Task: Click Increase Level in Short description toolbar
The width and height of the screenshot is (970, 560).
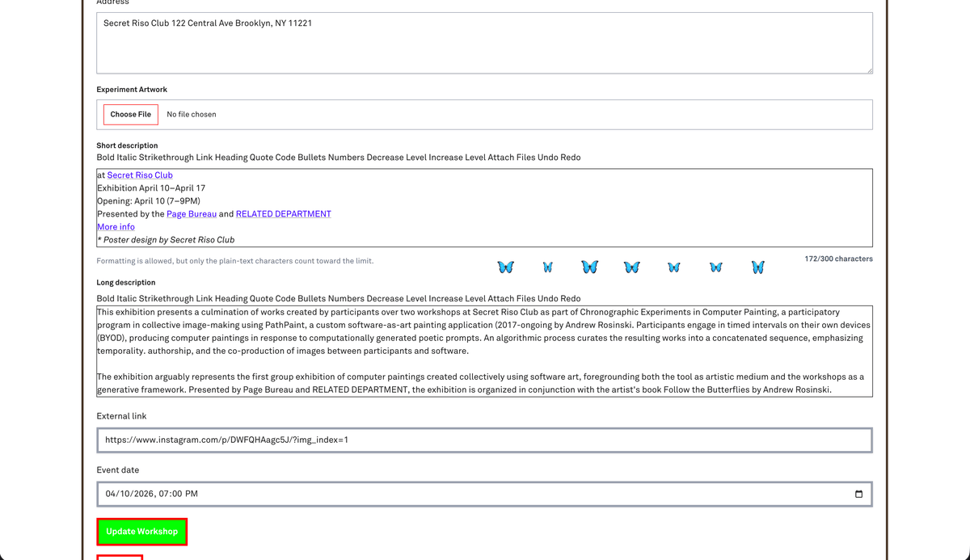Action: pos(458,158)
